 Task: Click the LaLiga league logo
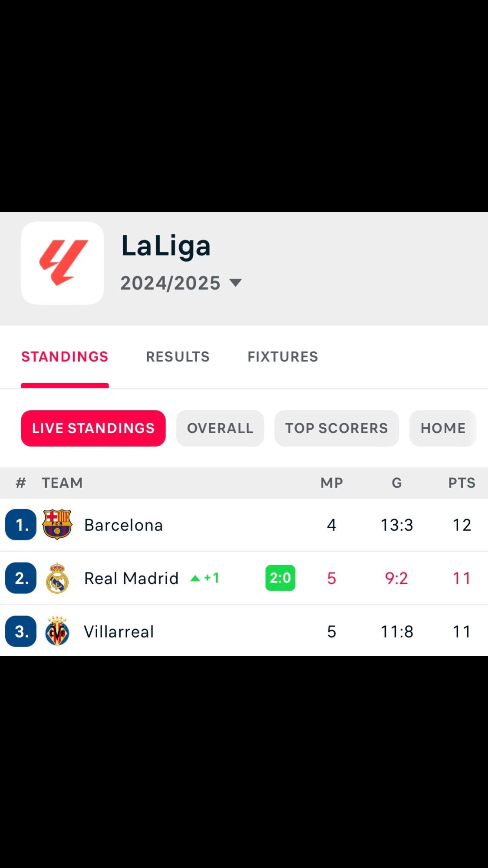(63, 263)
